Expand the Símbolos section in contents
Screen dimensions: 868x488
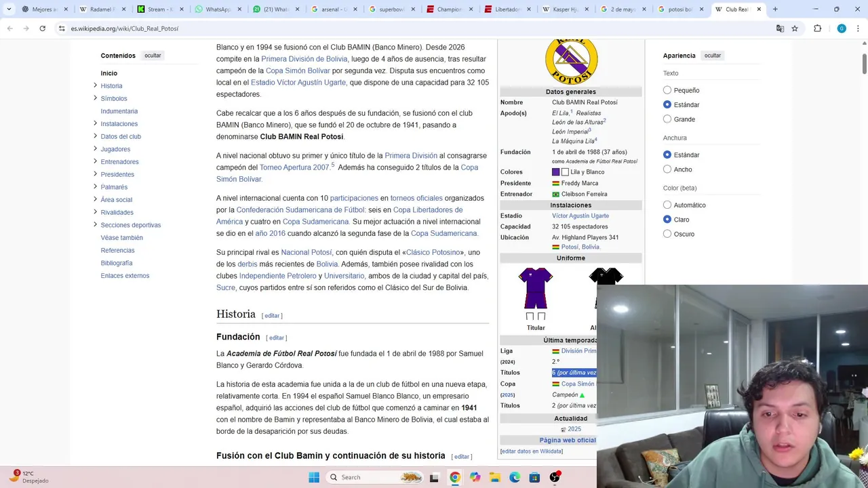click(x=95, y=98)
